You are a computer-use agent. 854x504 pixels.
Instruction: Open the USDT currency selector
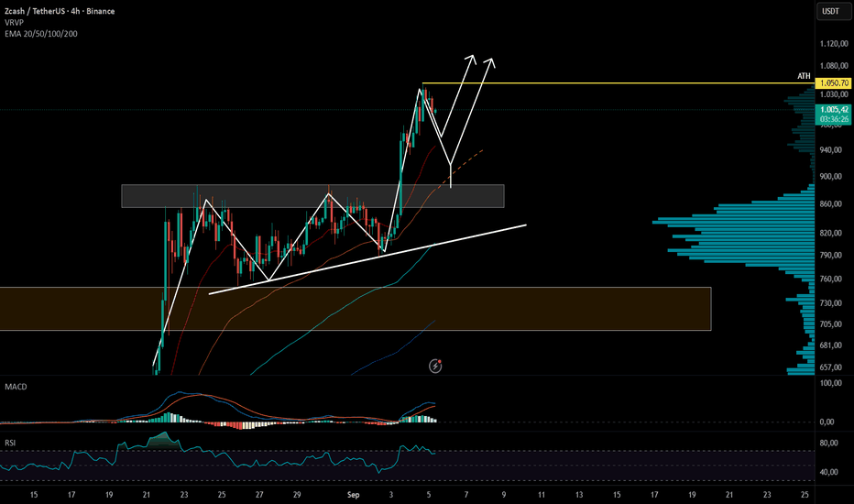(x=832, y=11)
